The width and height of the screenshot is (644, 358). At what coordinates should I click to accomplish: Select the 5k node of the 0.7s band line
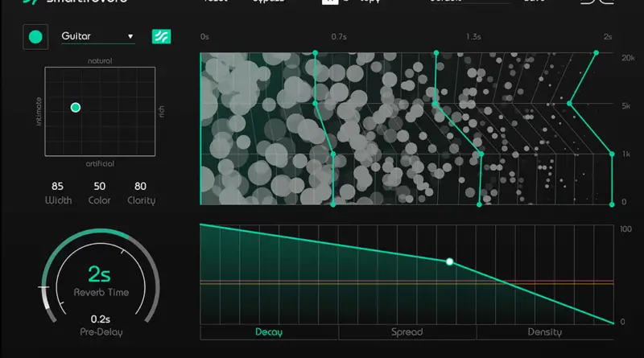[x=315, y=104]
